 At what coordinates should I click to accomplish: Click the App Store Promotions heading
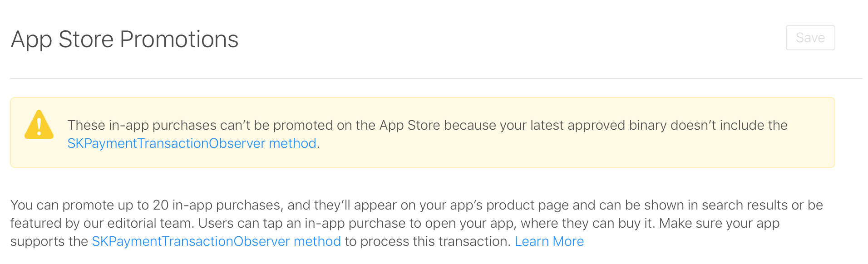[x=124, y=39]
